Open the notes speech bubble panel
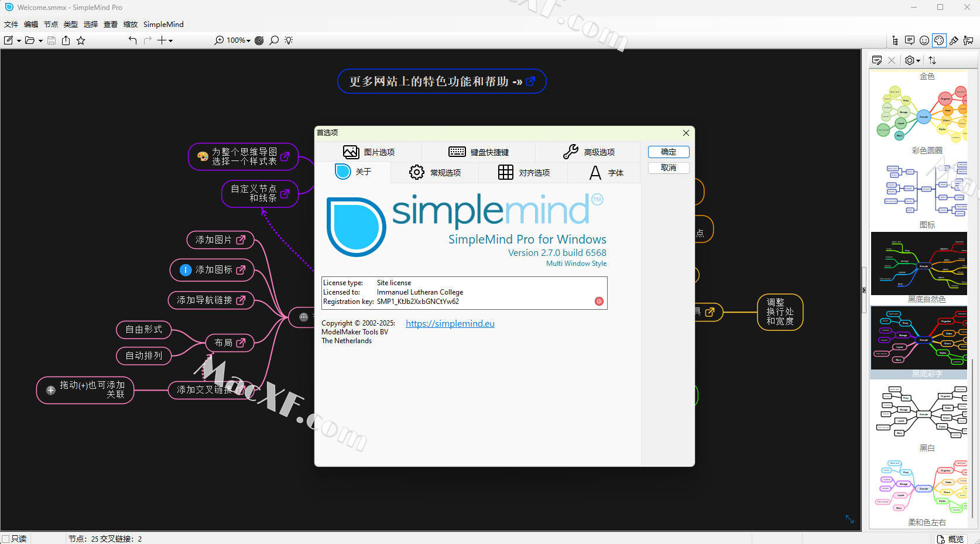Screen dimensions: 980x544 point(910,40)
